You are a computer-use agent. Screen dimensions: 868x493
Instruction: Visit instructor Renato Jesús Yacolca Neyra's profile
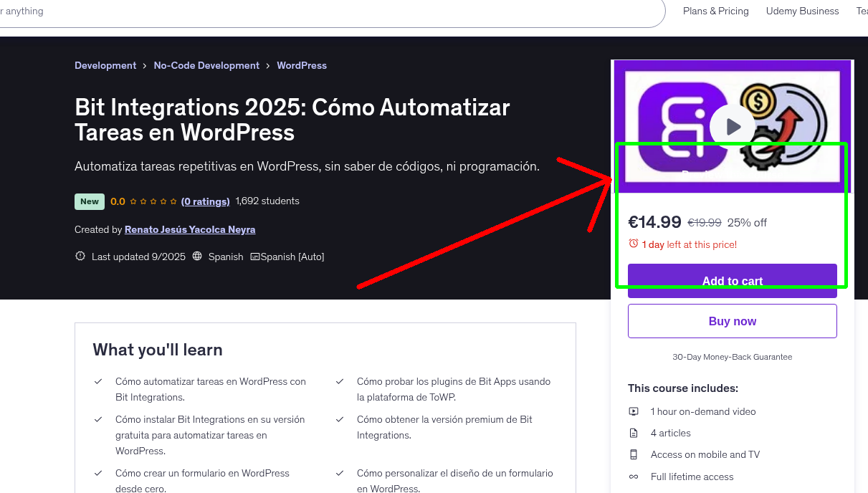pyautogui.click(x=189, y=229)
